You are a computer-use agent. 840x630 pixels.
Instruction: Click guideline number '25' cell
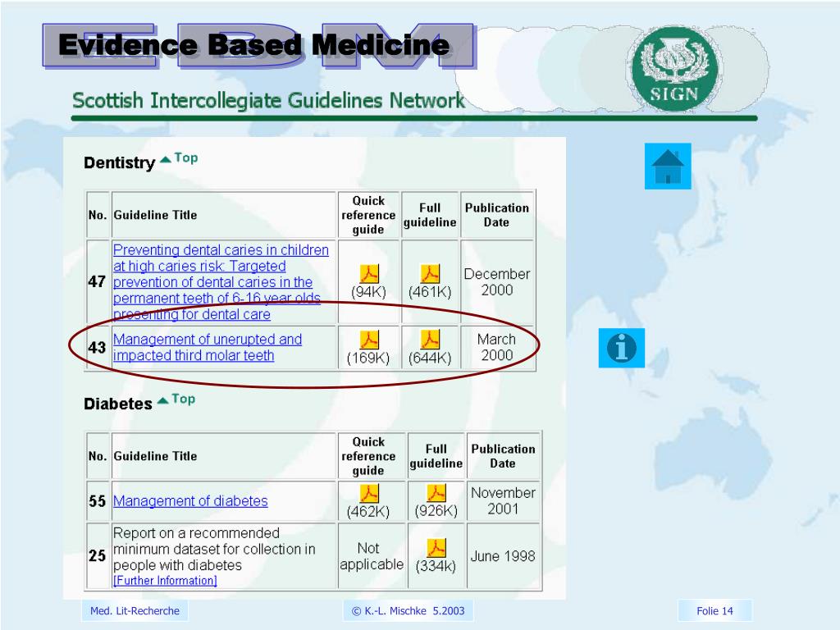coord(97,555)
